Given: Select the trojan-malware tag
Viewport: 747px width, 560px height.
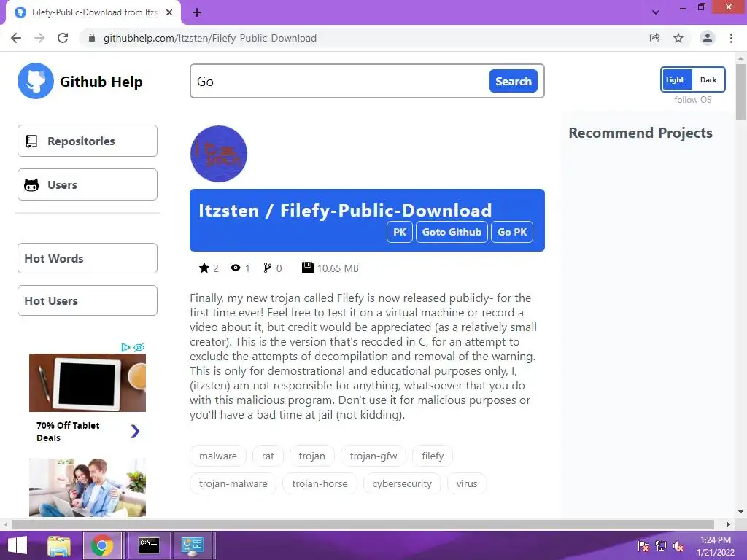Looking at the screenshot, I should click(x=233, y=483).
